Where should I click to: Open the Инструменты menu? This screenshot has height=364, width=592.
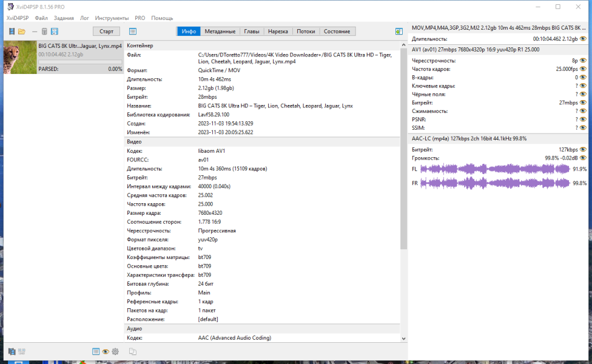click(112, 18)
